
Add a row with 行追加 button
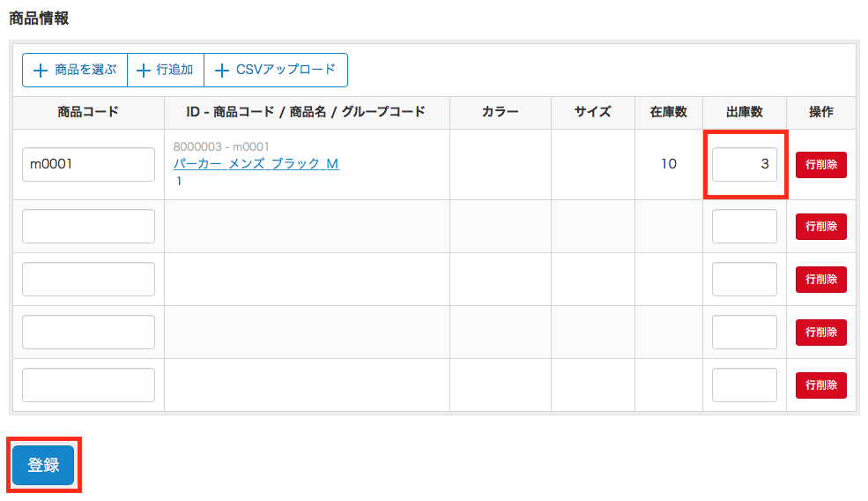coord(166,71)
